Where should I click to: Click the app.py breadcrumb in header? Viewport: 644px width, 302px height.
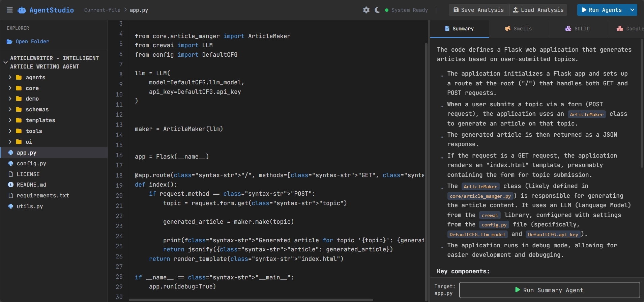click(x=139, y=10)
